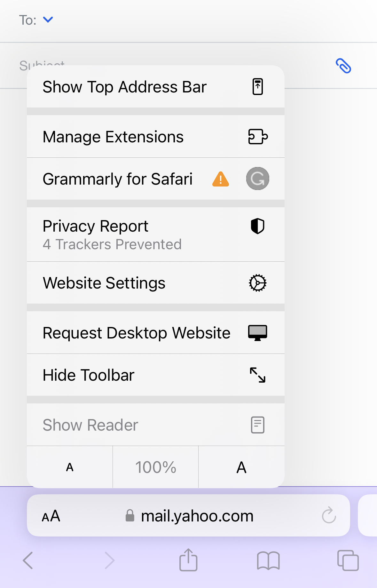The width and height of the screenshot is (377, 588).
Task: Open Website Settings
Action: [156, 283]
